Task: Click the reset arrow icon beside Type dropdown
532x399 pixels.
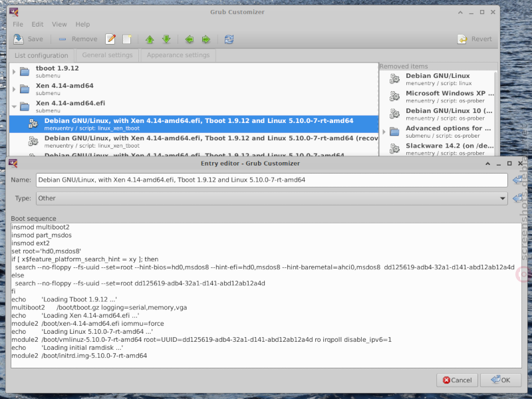Action: 517,198
